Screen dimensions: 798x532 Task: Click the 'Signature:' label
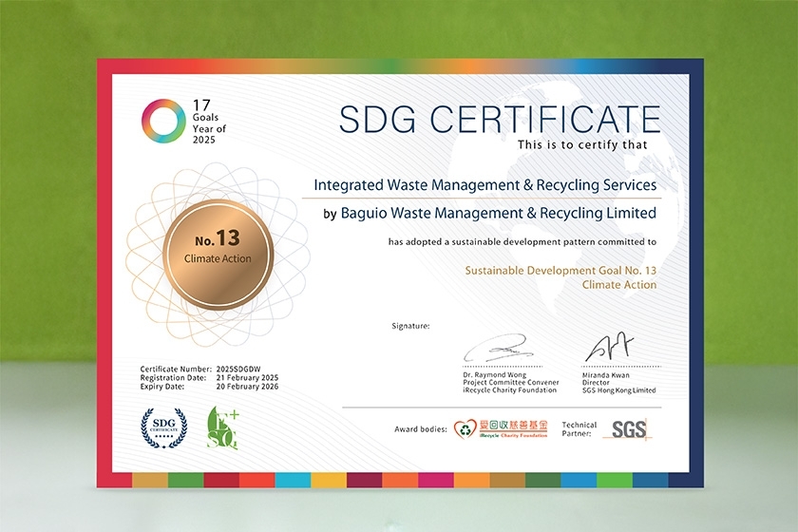click(x=410, y=326)
